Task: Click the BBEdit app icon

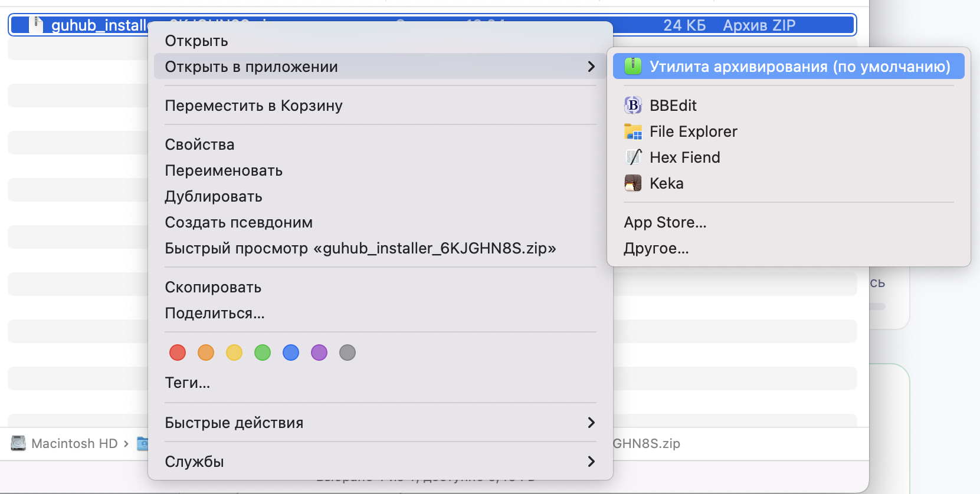Action: click(x=632, y=106)
